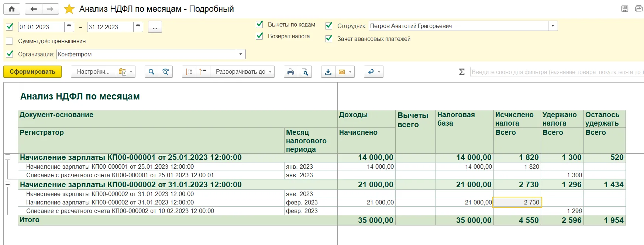Viewport: 644px width, 245px height.
Task: Click the save-to-file download icon
Action: point(328,72)
